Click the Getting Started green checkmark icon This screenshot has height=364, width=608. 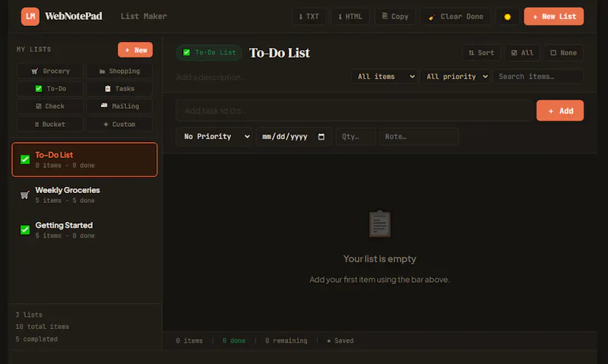[25, 229]
